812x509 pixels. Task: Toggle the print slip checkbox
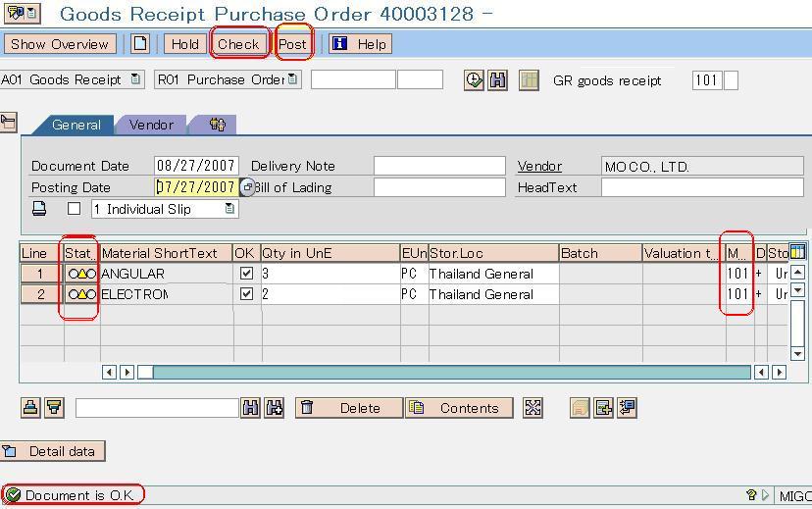75,208
